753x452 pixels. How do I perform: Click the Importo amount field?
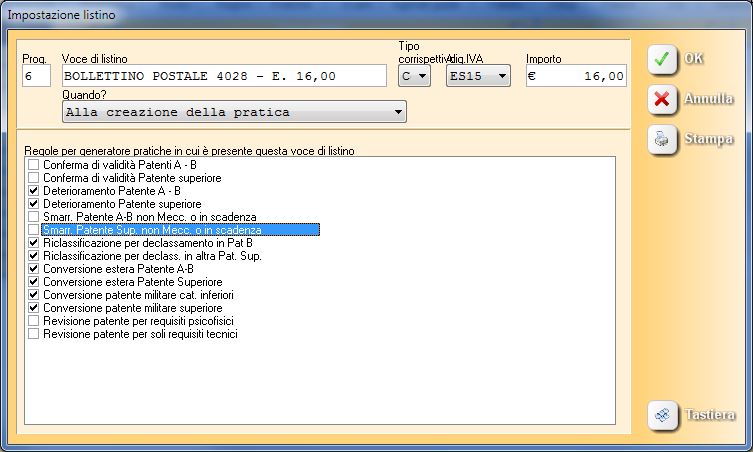576,76
